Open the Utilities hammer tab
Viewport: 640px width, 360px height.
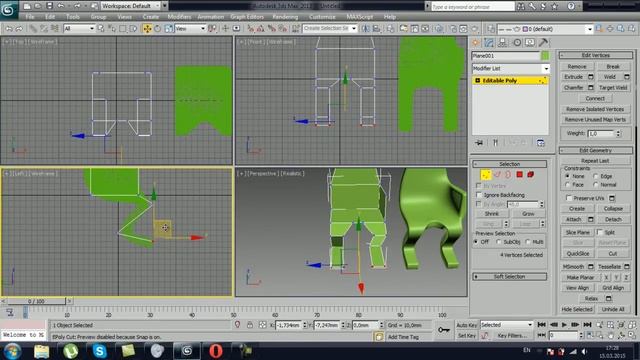543,42
